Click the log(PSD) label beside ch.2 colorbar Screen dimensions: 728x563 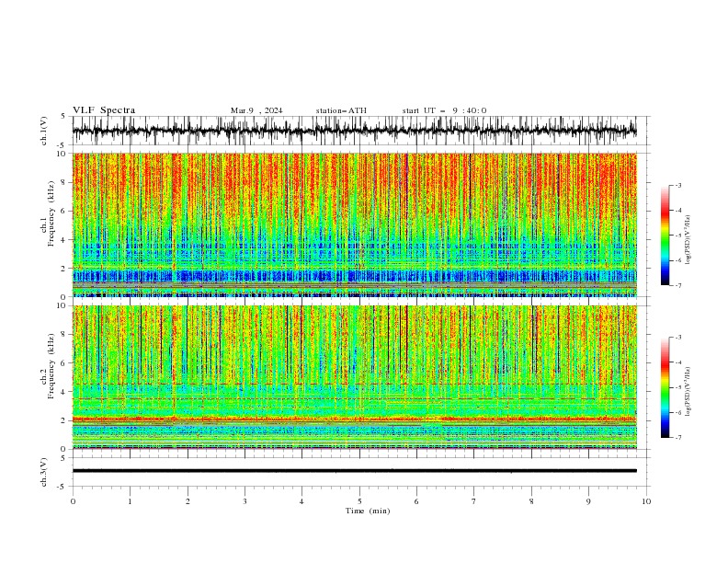click(x=688, y=392)
